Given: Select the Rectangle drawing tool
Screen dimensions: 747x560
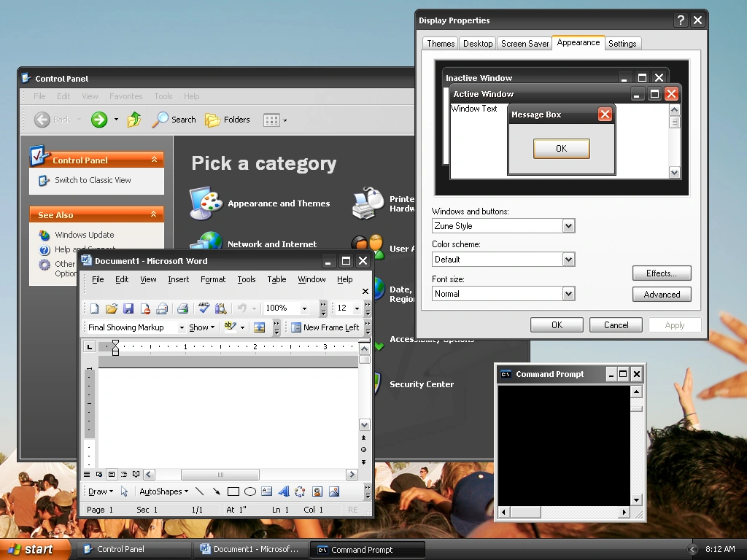Looking at the screenshot, I should (233, 491).
